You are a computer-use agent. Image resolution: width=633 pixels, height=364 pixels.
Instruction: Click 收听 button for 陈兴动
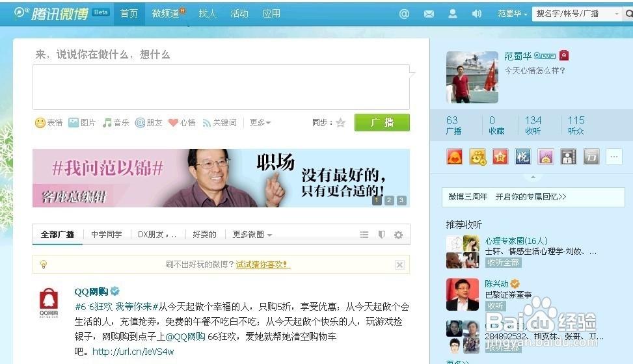pyautogui.click(x=495, y=306)
